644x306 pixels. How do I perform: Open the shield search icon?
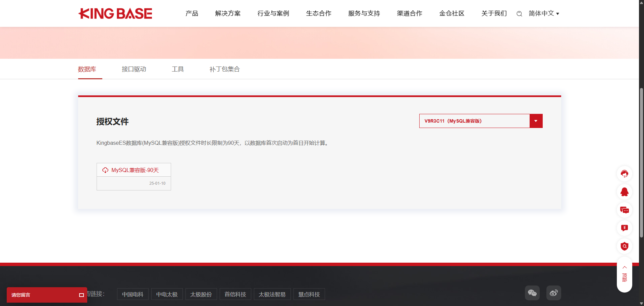[625, 246]
